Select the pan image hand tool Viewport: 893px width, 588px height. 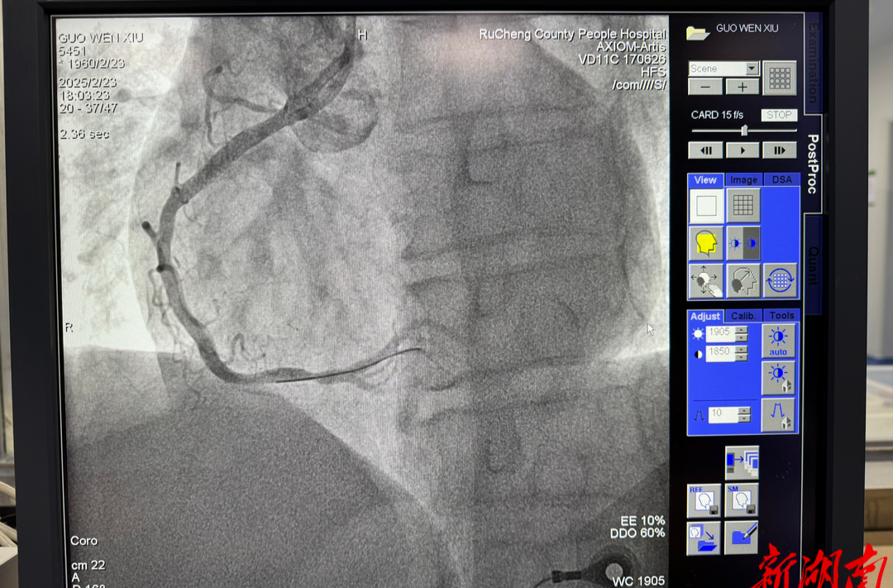click(x=706, y=281)
